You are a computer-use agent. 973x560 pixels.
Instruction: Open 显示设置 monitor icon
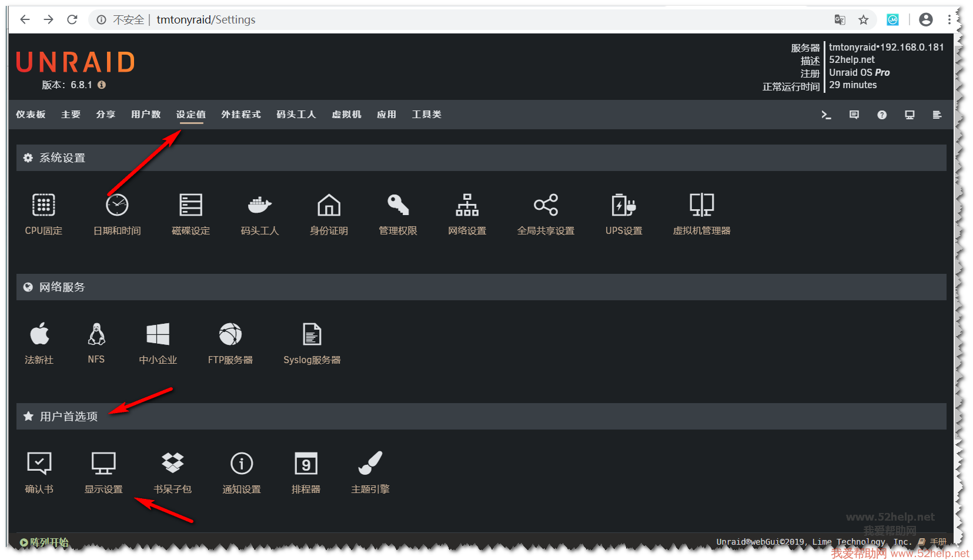103,464
